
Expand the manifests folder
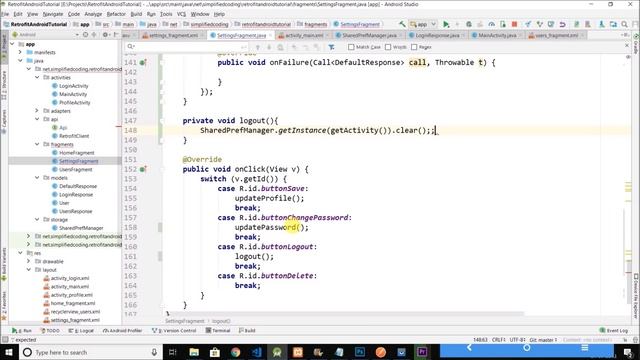coord(20,52)
